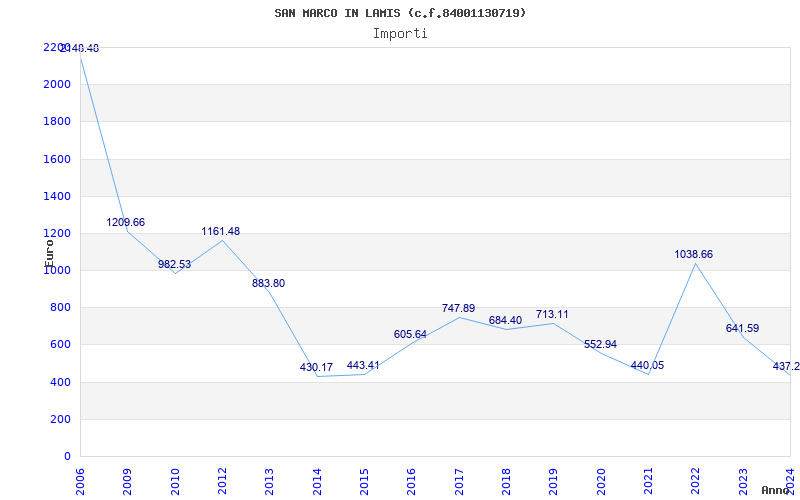Click the y-axis value 2000
This screenshot has width=800, height=500.
(57, 84)
